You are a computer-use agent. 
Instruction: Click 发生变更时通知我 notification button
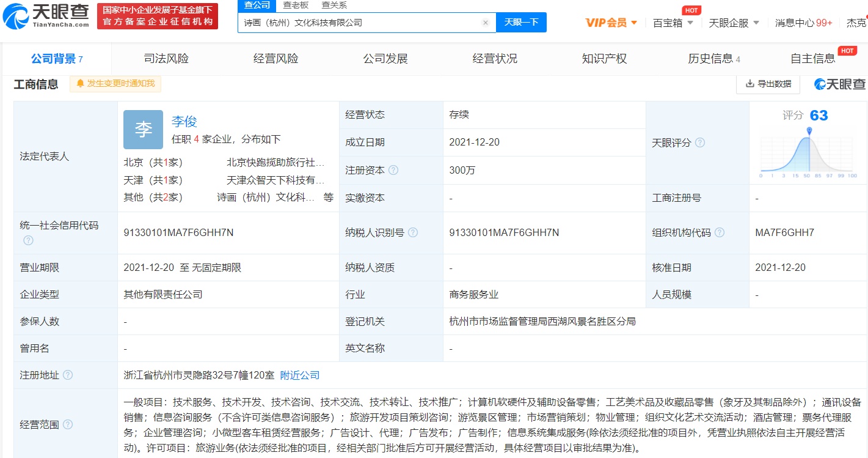coord(115,84)
